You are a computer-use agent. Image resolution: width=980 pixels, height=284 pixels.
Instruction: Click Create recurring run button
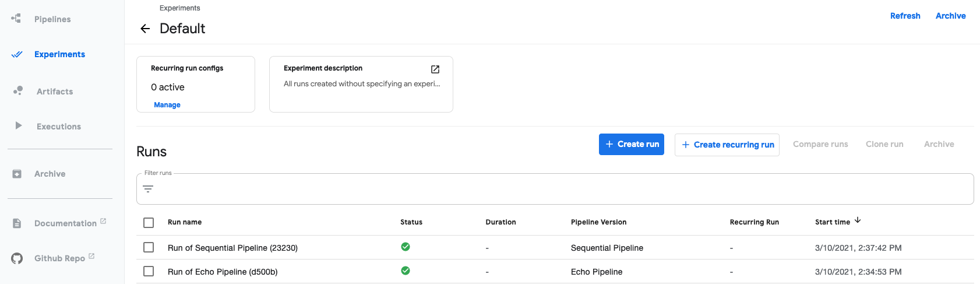click(727, 145)
